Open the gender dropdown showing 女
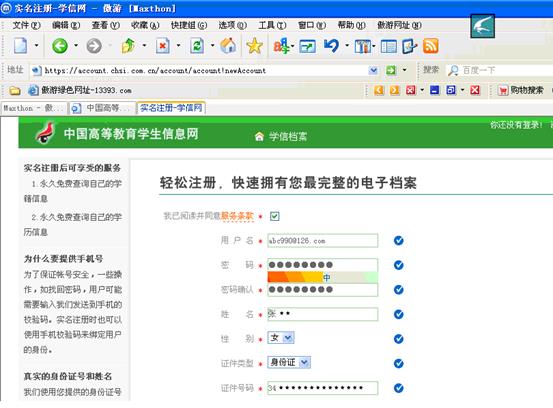 (281, 338)
